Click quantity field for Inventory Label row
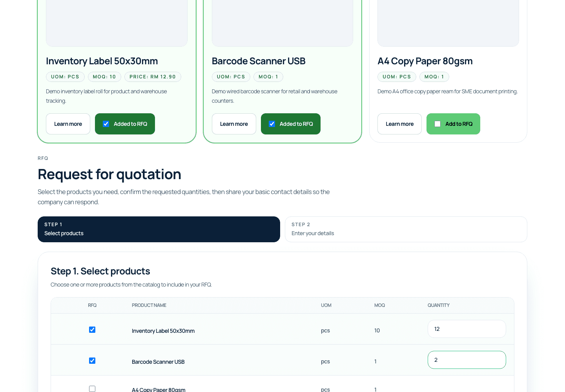This screenshot has width=565, height=392. coord(467,329)
